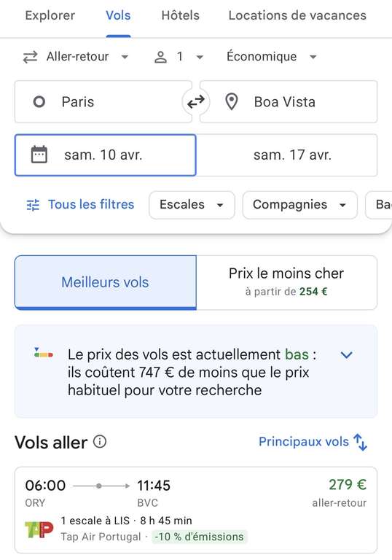Select the 279 € Tap Air Portugal flight
The width and height of the screenshot is (392, 560).
click(x=196, y=510)
